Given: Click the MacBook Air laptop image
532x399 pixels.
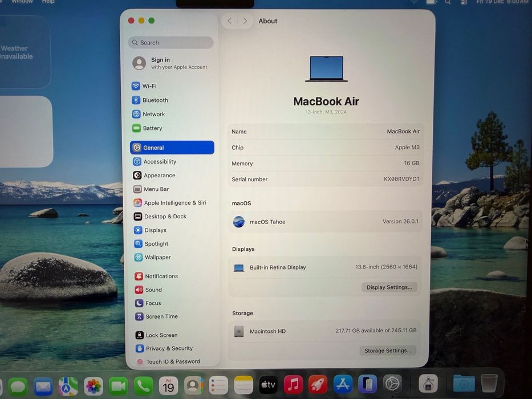Looking at the screenshot, I should (326, 69).
